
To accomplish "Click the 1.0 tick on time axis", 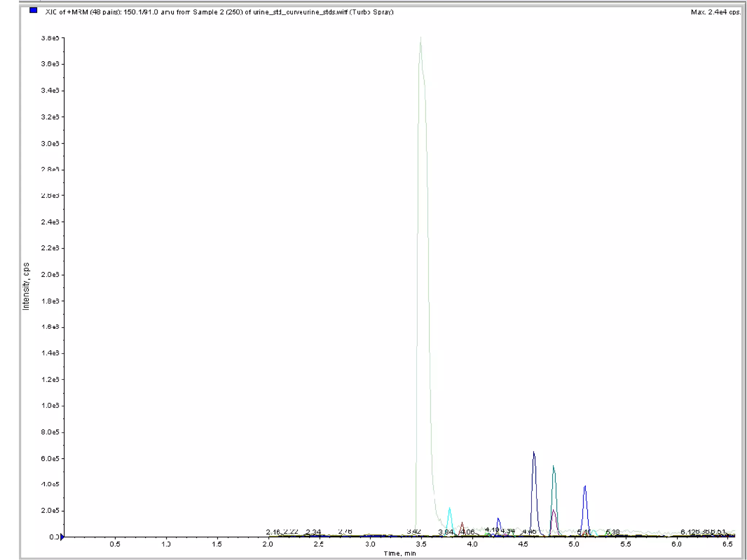I will [x=166, y=544].
